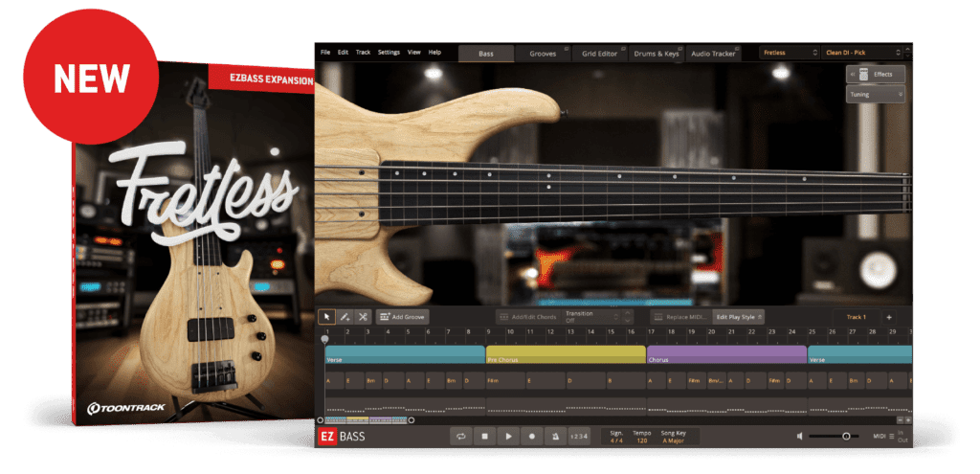This screenshot has width=980, height=474.
Task: Mute output with the speaker icon
Action: coord(799,437)
